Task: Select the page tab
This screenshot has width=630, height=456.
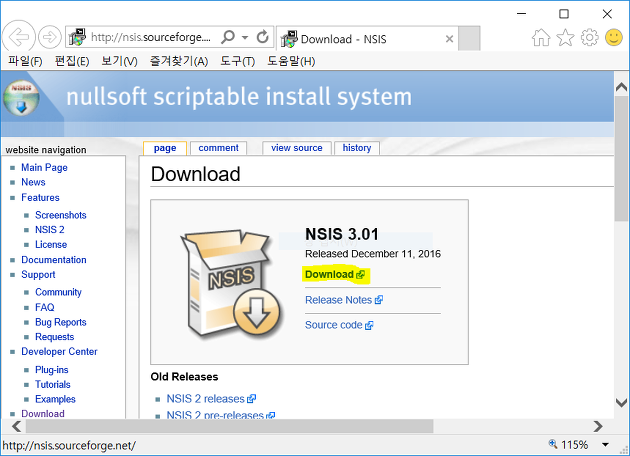Action: click(165, 148)
